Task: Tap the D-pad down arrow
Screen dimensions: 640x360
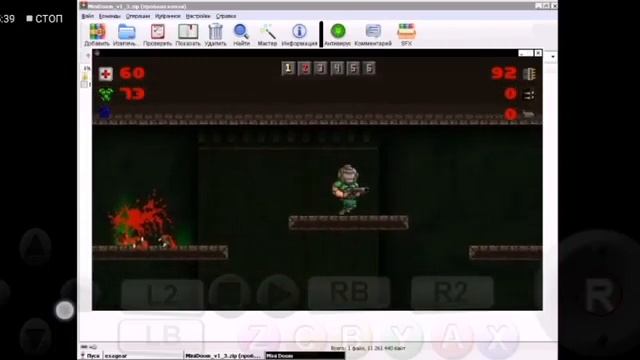Action: pyautogui.click(x=36, y=336)
